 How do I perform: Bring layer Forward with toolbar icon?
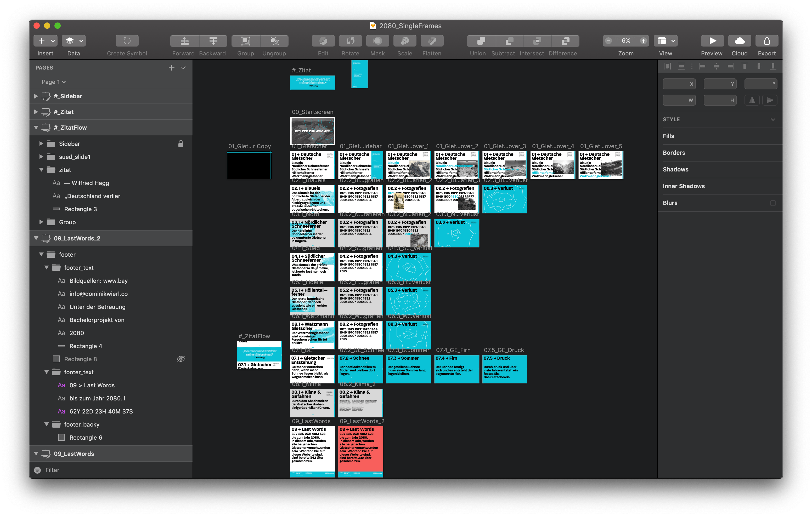[184, 41]
